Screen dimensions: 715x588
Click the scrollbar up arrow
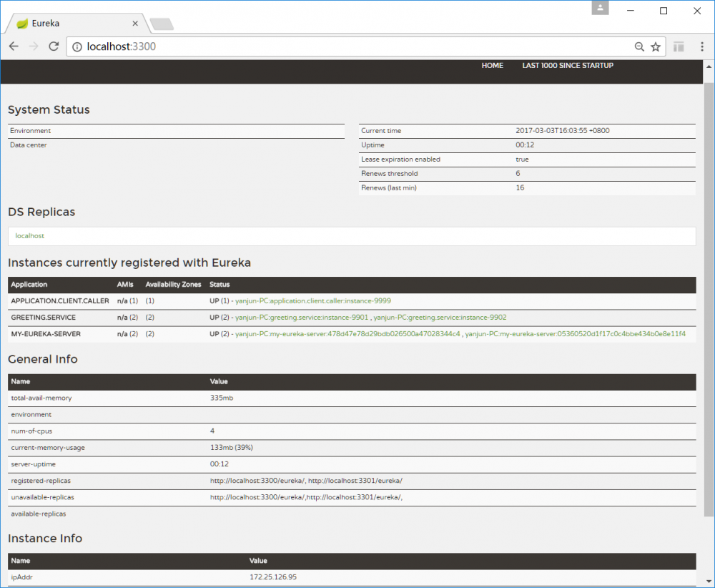pos(709,67)
